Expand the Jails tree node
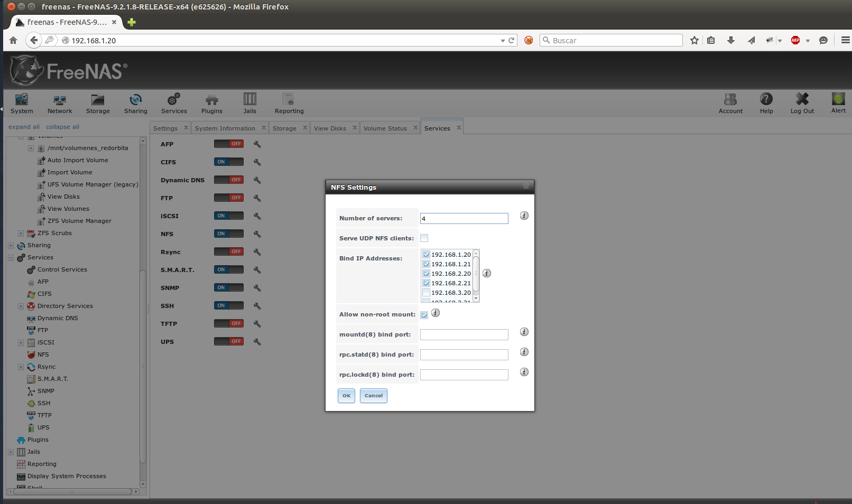 point(11,452)
